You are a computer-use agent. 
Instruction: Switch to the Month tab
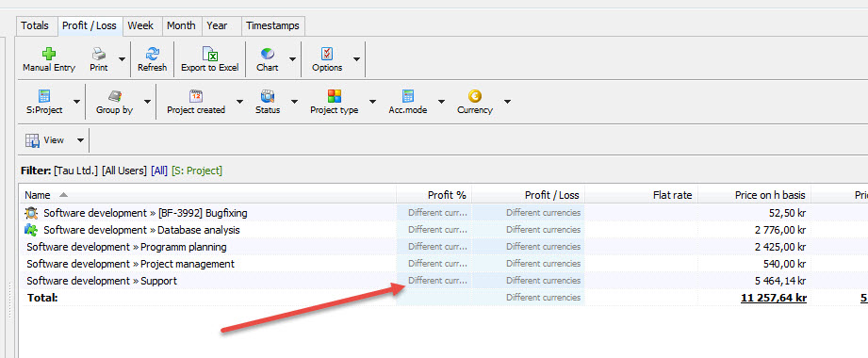click(x=181, y=25)
